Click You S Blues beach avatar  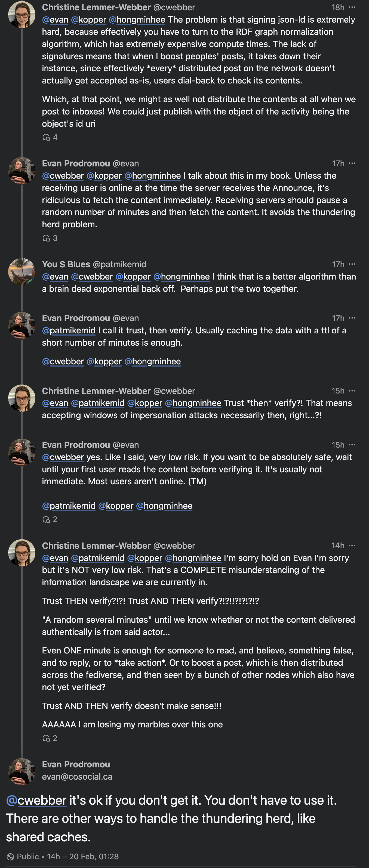click(x=21, y=272)
